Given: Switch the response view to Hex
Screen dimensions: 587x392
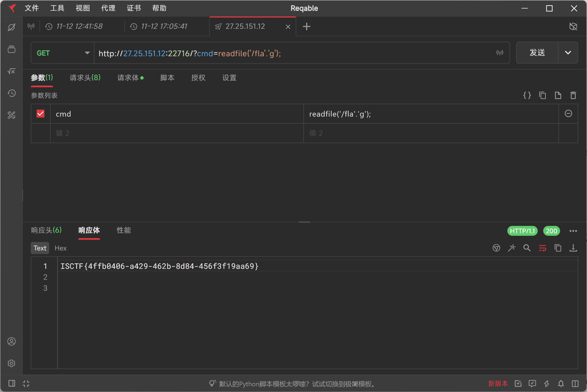Looking at the screenshot, I should coord(60,248).
